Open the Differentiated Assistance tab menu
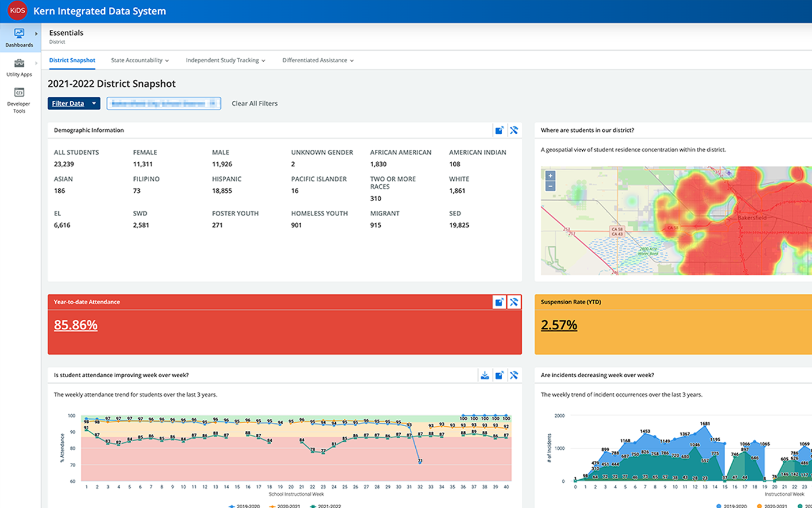Image resolution: width=812 pixels, height=508 pixels. (318, 60)
